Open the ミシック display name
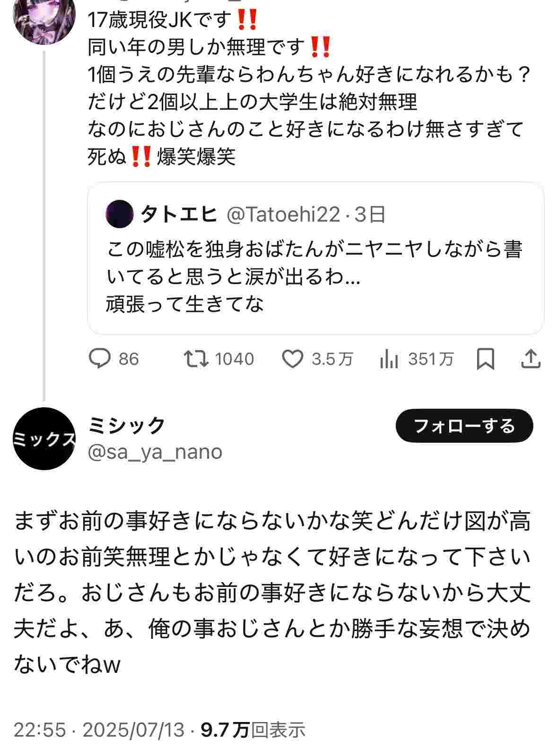Image resolution: width=557 pixels, height=756 pixels. click(x=126, y=425)
